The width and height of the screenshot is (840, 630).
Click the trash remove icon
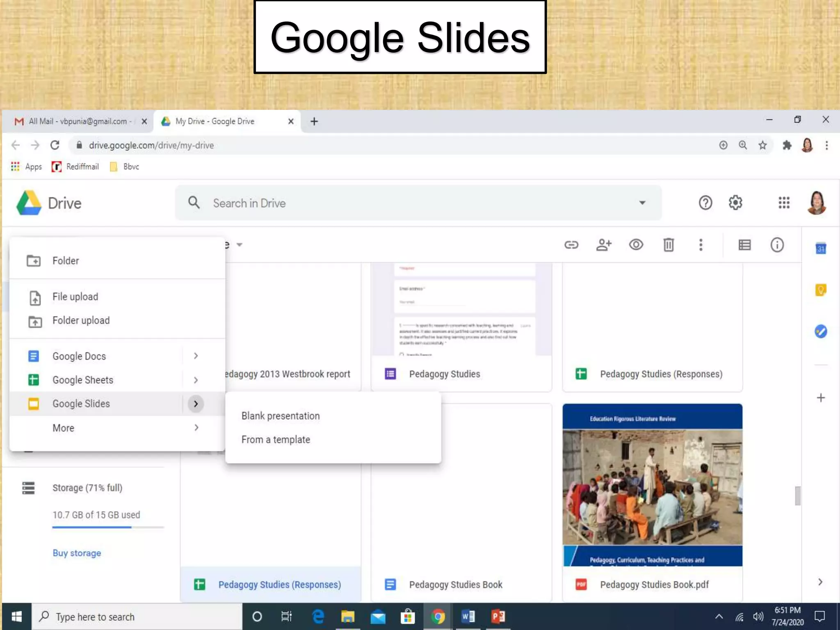668,245
